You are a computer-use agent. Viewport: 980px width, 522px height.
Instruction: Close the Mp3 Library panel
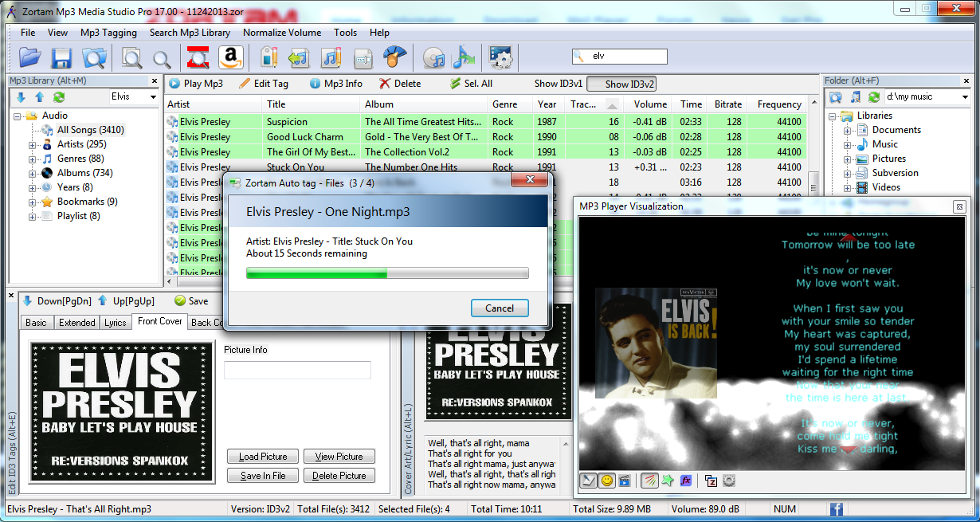click(x=155, y=80)
